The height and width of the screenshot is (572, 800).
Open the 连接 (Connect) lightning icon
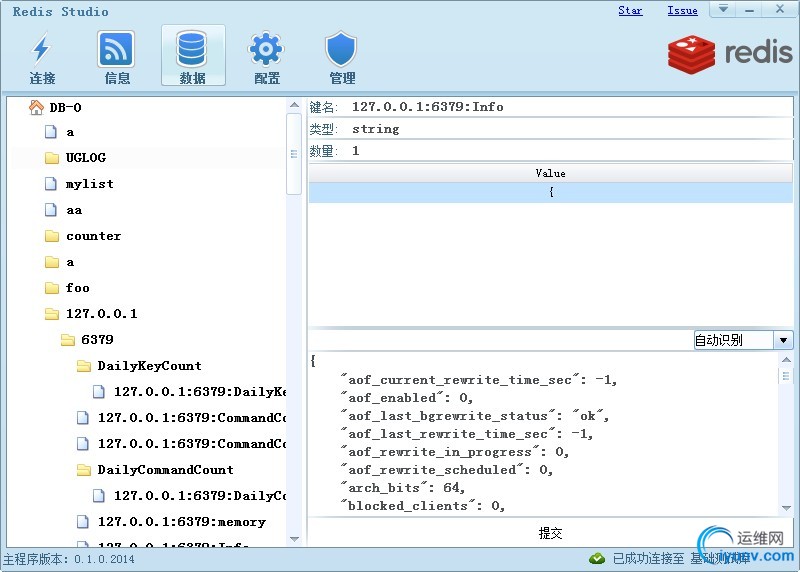41,49
